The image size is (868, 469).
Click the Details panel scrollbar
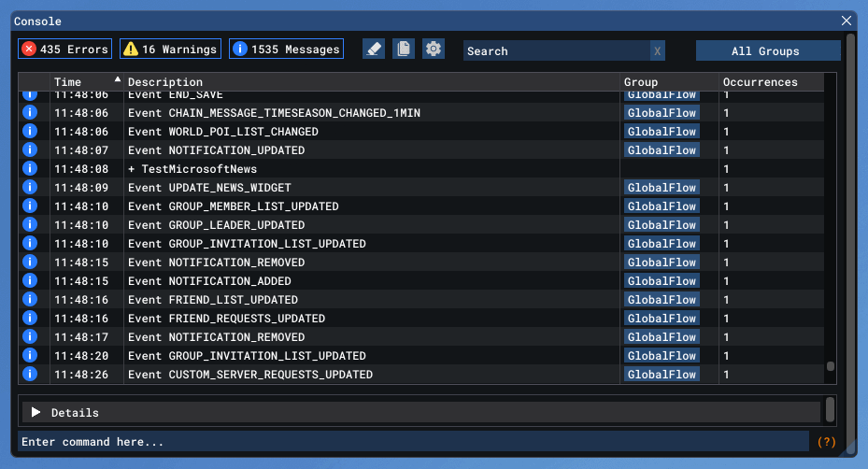(830, 410)
